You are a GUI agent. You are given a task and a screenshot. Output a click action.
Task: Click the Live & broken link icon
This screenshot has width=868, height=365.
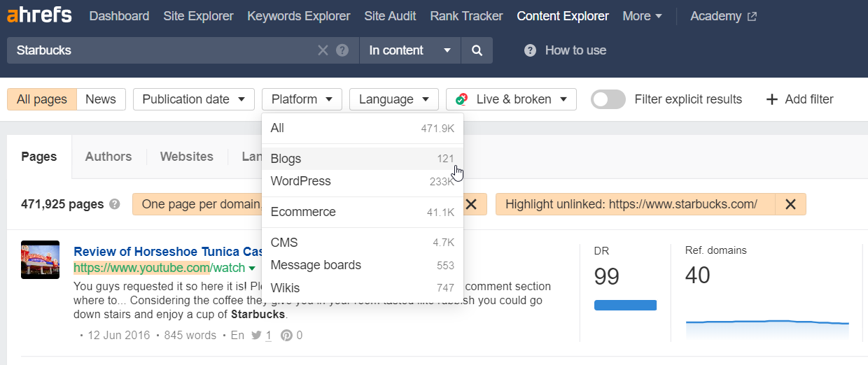pos(462,99)
